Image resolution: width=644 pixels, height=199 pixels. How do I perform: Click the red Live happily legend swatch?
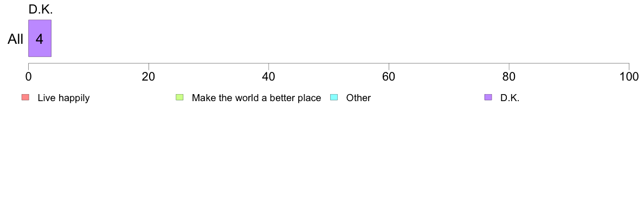[25, 97]
